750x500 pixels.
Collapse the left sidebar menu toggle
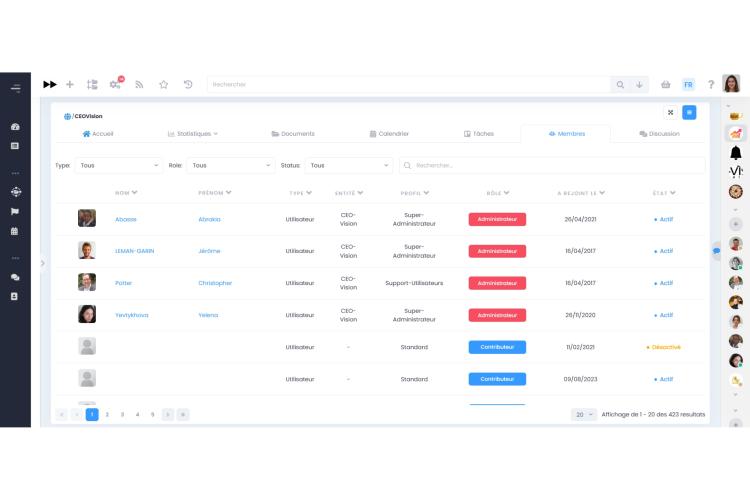(15, 88)
